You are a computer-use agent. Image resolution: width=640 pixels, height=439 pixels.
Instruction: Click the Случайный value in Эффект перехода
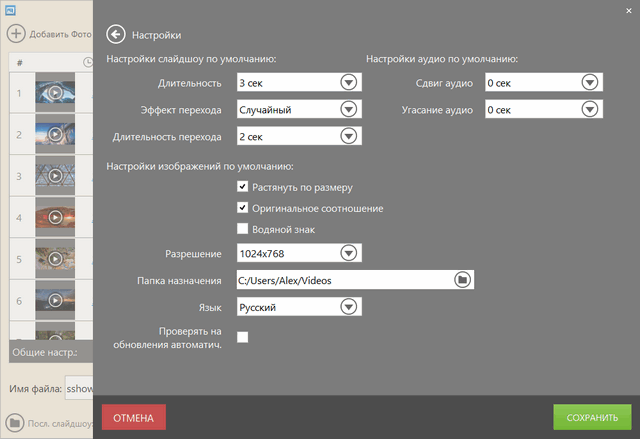pos(265,110)
